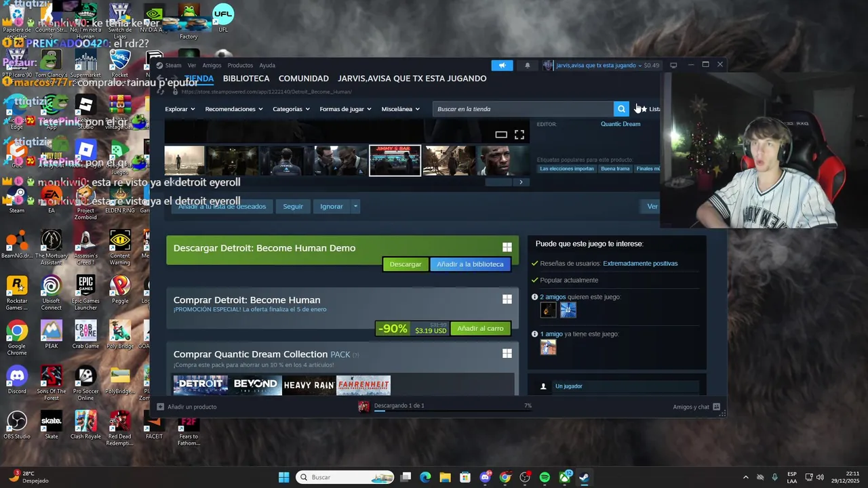The width and height of the screenshot is (868, 488).
Task: Click the Xbox app taskbar icon
Action: (564, 477)
